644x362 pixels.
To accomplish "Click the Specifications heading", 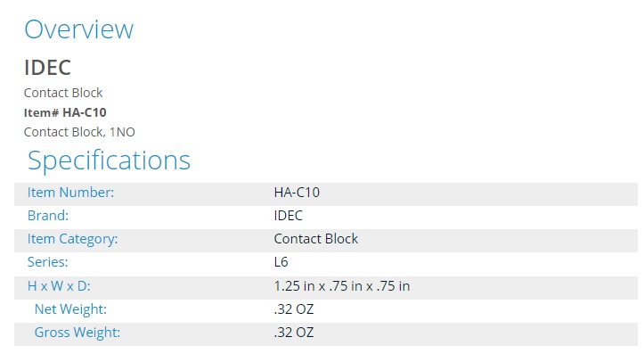I will coord(109,160).
